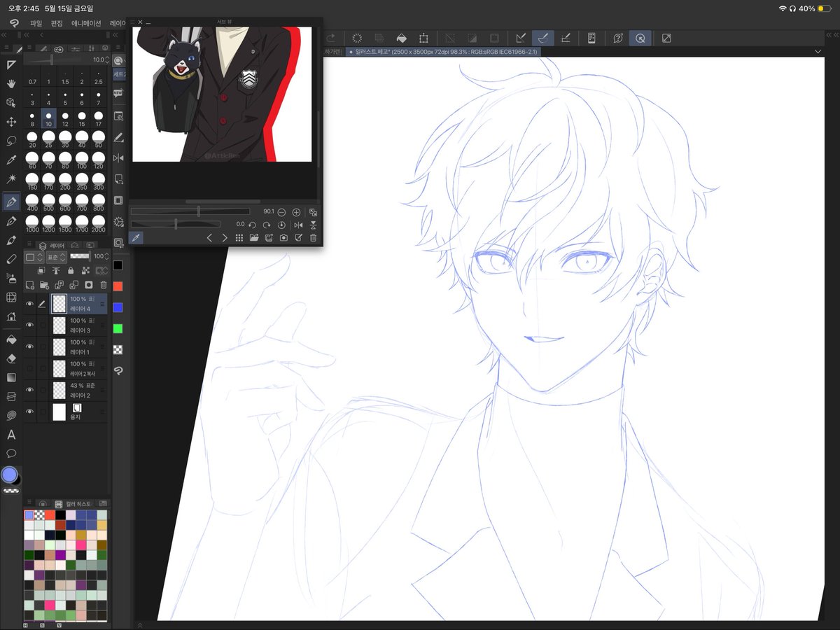
Task: Toggle visibility of 레이어 2
Action: (29, 391)
